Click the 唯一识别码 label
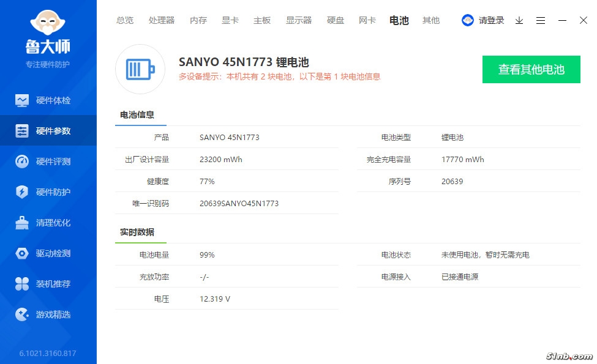The image size is (597, 364). (151, 204)
